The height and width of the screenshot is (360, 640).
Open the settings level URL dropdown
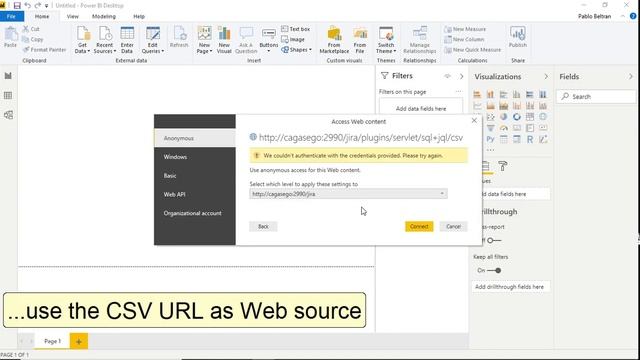coord(348,194)
